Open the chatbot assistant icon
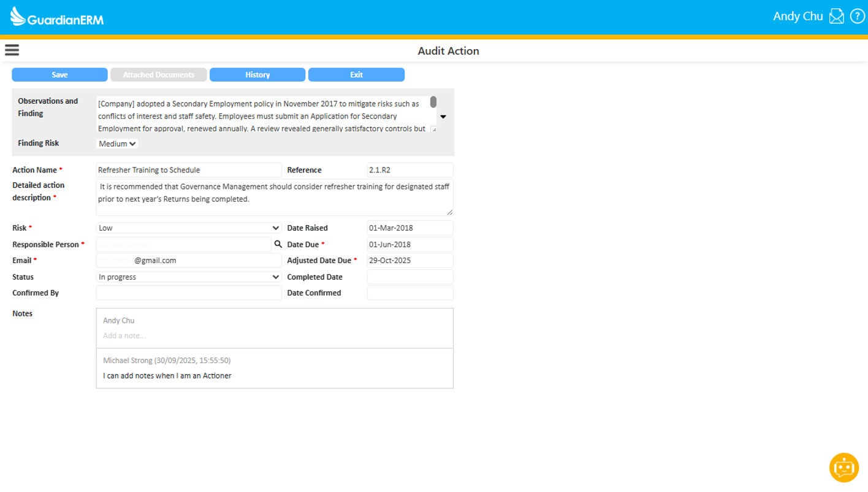This screenshot has height=492, width=868. click(844, 467)
